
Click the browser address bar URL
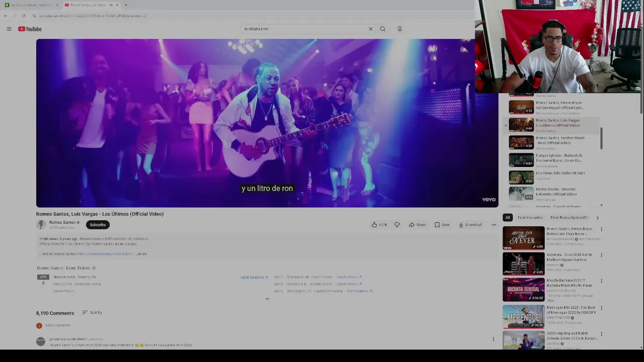point(93,16)
